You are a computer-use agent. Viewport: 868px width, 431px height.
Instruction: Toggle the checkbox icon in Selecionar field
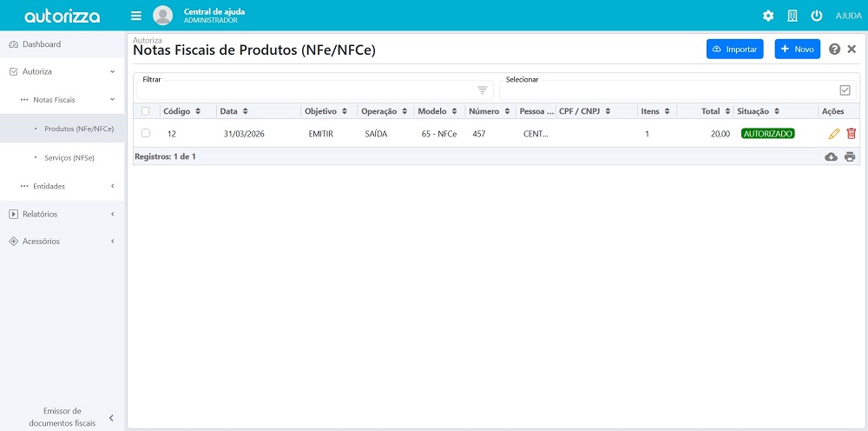tap(845, 90)
